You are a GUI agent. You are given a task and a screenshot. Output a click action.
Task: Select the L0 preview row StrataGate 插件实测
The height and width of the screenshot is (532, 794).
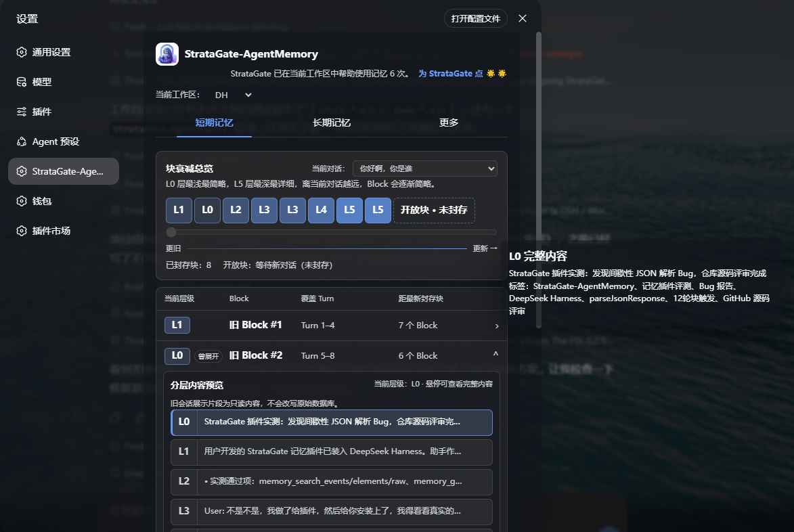[x=332, y=422]
